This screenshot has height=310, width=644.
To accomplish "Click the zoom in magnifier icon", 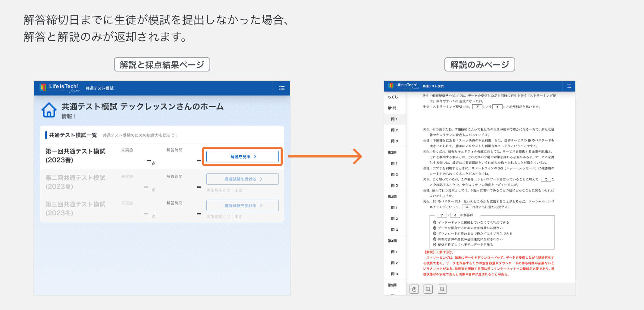I will (x=428, y=289).
